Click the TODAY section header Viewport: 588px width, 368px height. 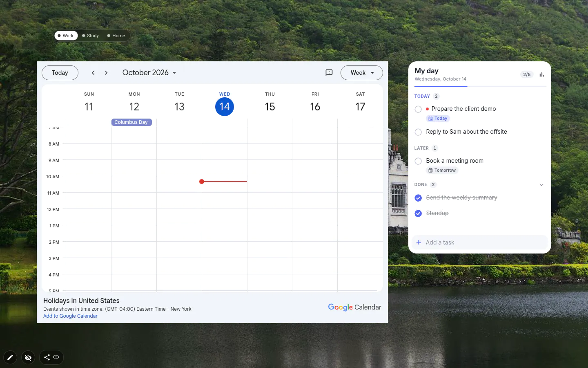pyautogui.click(x=422, y=96)
